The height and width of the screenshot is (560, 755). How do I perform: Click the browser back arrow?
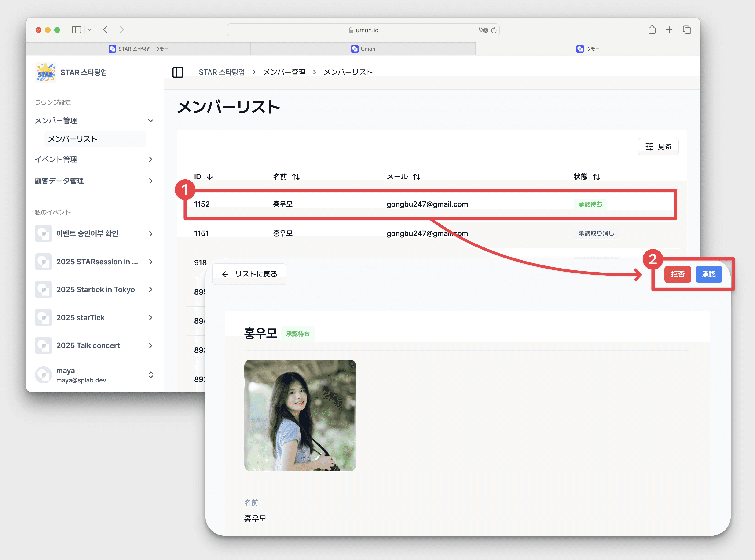pos(106,30)
